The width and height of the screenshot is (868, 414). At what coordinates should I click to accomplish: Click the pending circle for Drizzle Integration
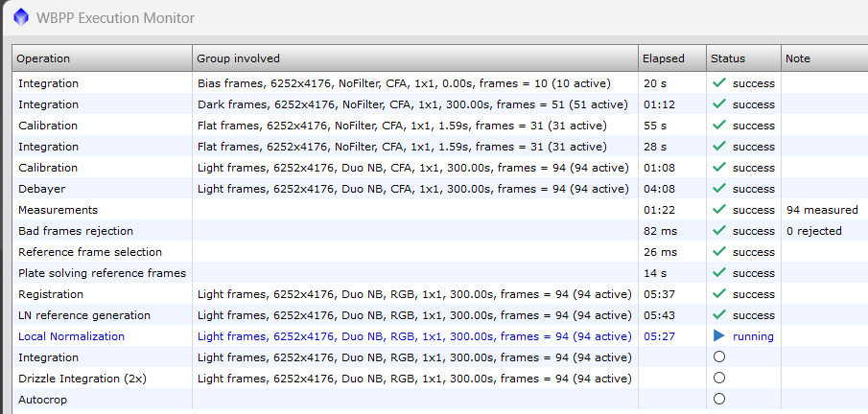click(719, 378)
